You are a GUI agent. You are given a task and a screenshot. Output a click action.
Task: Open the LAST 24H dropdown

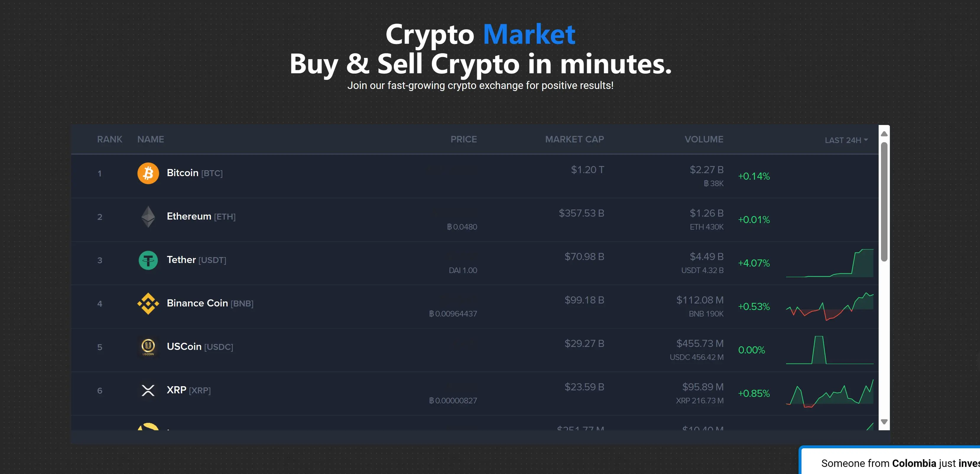tap(846, 140)
